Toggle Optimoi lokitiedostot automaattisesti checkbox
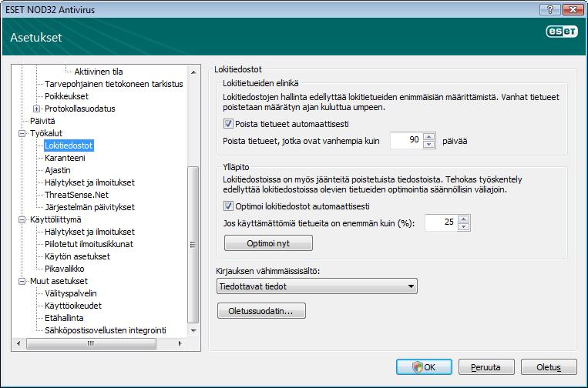The image size is (588, 388). coord(228,206)
